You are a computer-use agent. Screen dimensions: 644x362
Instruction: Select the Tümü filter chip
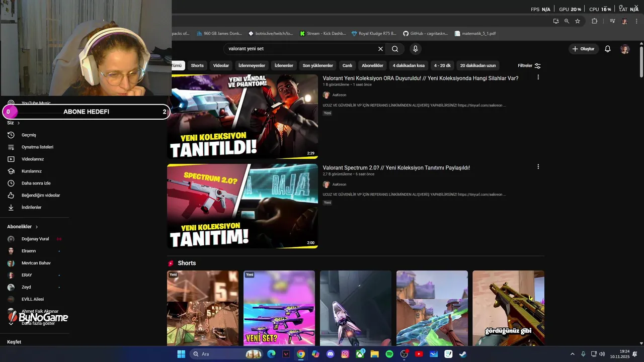coord(178,65)
